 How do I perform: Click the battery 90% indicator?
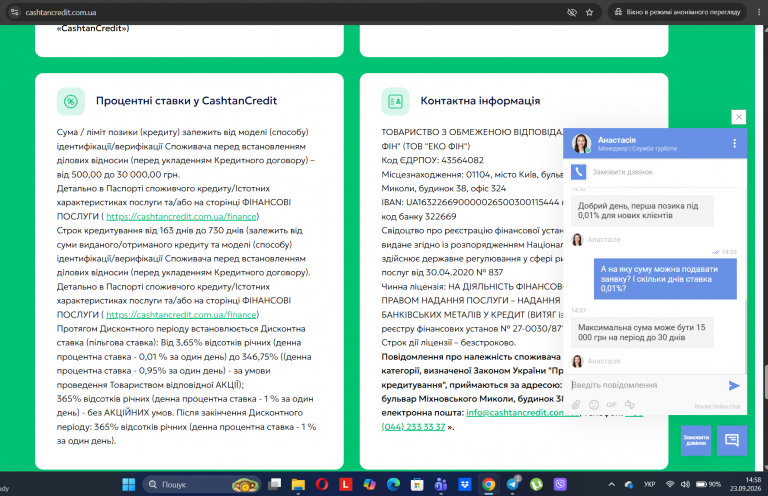[708, 485]
